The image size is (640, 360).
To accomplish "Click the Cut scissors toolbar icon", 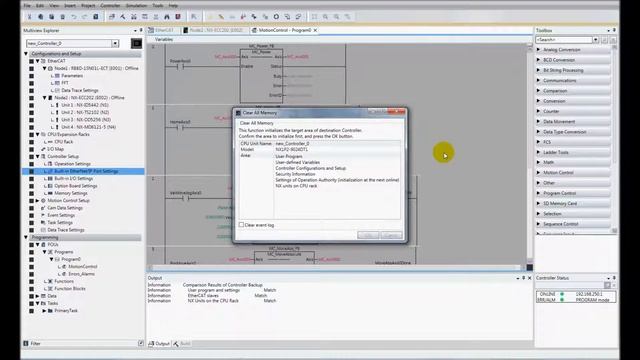I will [29, 17].
